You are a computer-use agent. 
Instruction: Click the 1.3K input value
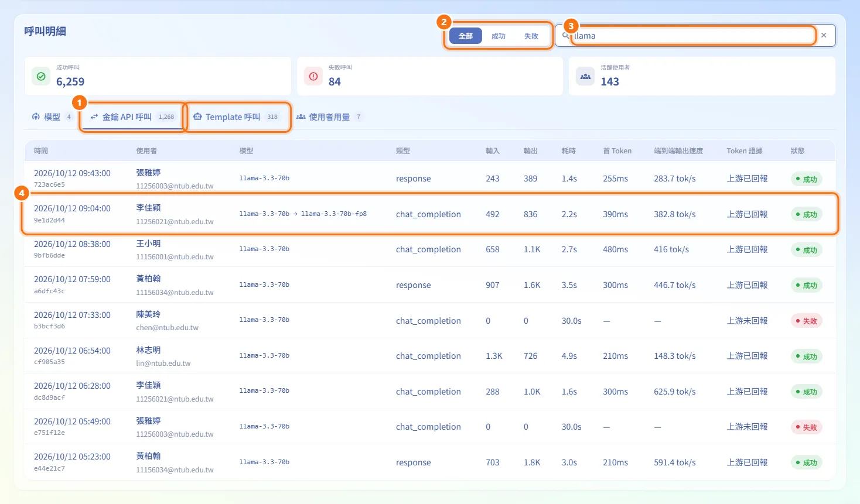(x=494, y=356)
